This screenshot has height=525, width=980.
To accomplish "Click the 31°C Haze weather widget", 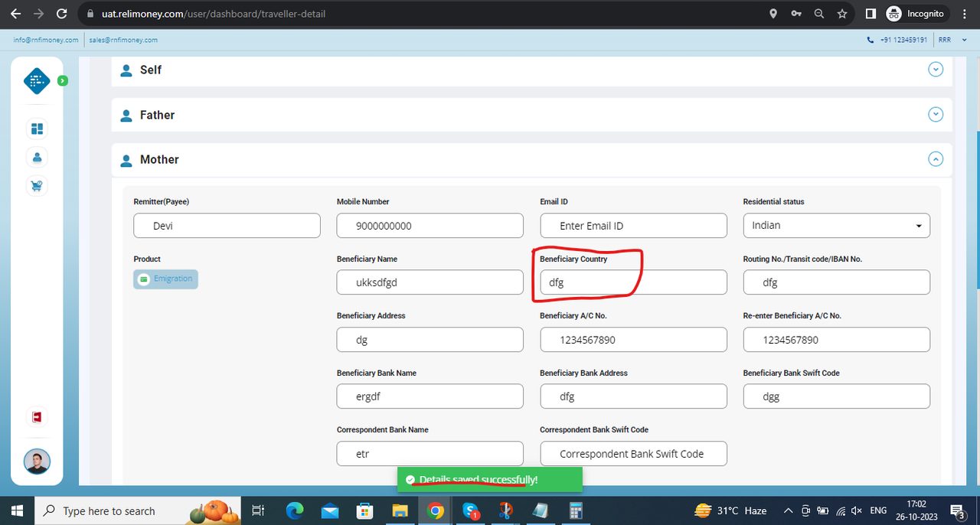I will point(730,510).
